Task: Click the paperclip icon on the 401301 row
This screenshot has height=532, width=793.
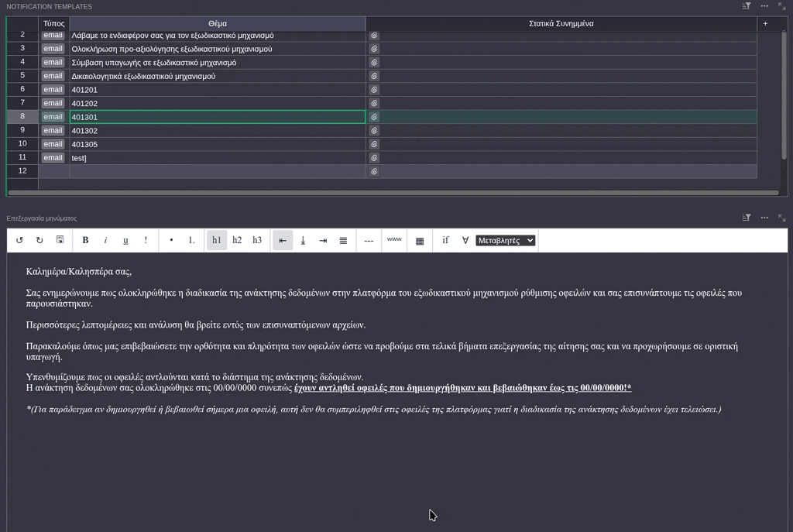Action: pyautogui.click(x=373, y=116)
